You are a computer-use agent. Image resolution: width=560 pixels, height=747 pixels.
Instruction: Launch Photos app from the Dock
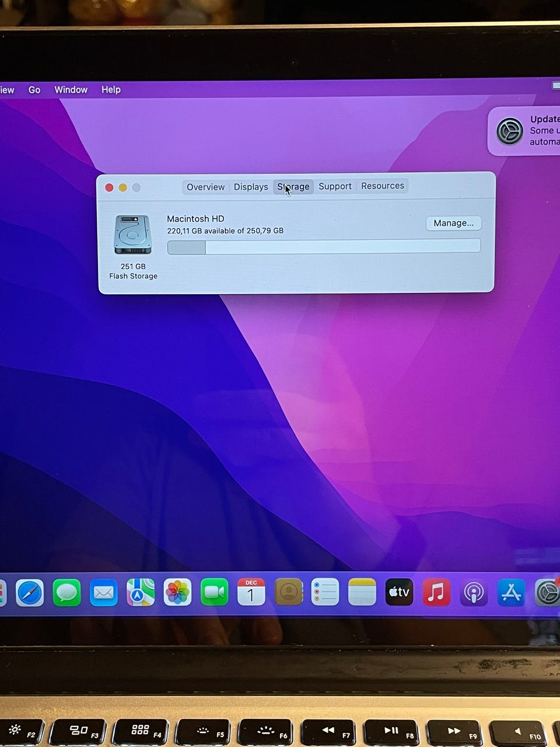coord(177,592)
